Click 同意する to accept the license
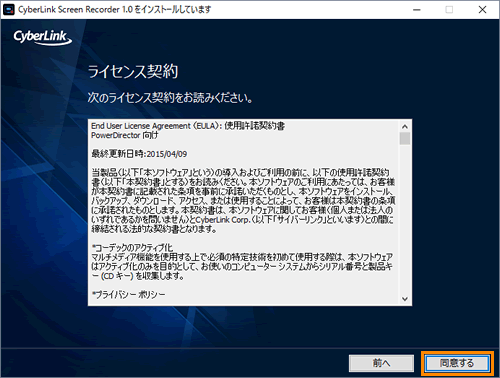This screenshot has width=500, height=378. (x=457, y=363)
